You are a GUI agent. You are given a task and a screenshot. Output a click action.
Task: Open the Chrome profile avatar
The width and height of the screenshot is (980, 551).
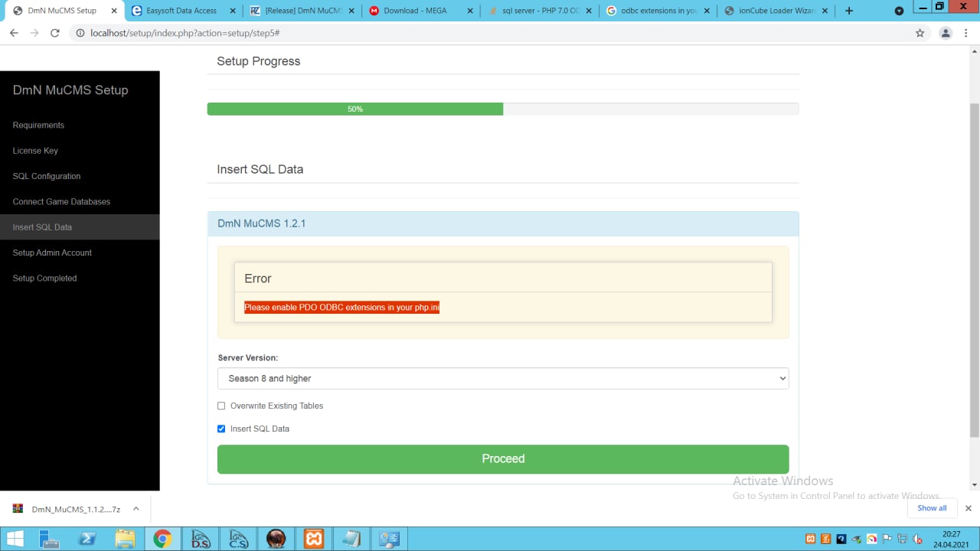(x=946, y=33)
